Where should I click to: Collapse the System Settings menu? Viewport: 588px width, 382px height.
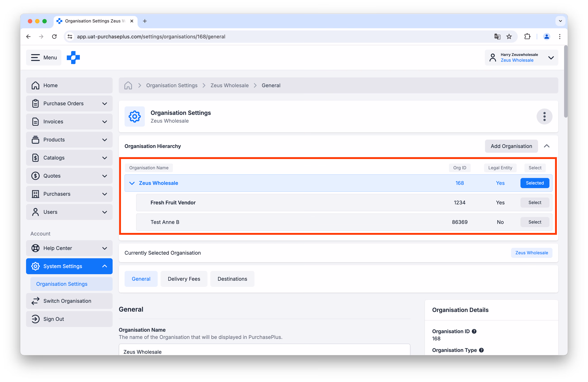pyautogui.click(x=69, y=266)
